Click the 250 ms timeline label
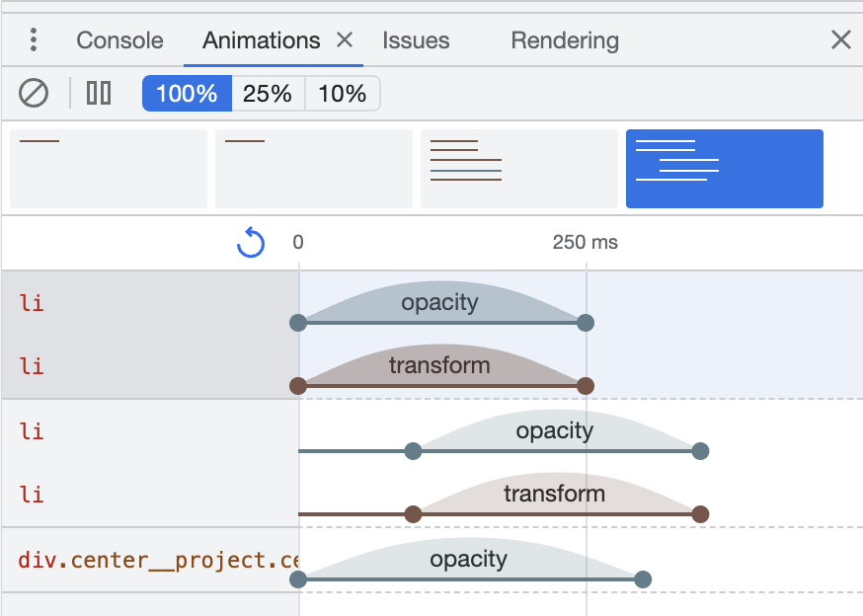Viewport: 863px width, 616px height. 586,242
